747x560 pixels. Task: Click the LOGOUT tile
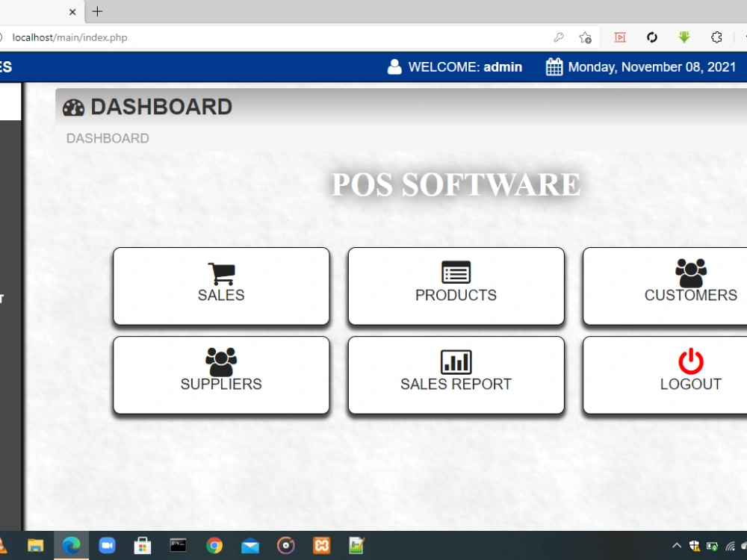[665, 376]
